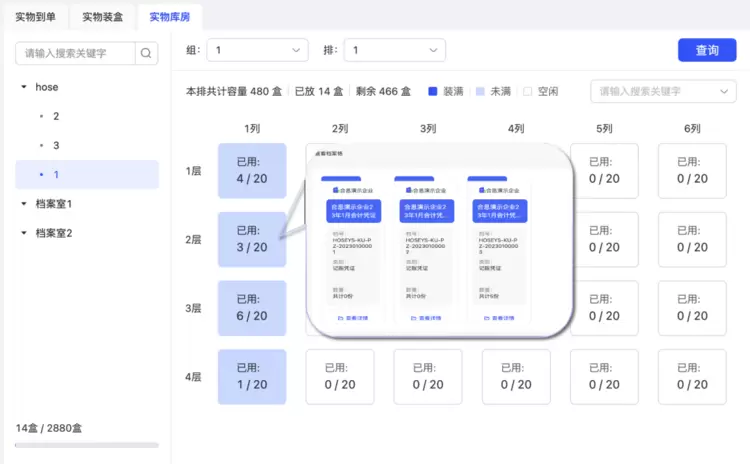Click the 查询 button

pos(706,50)
